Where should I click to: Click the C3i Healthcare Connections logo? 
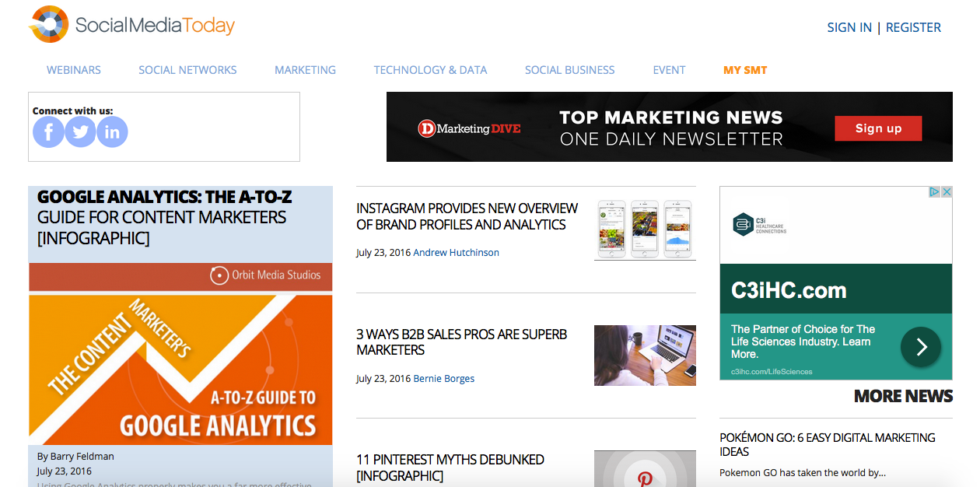click(760, 225)
